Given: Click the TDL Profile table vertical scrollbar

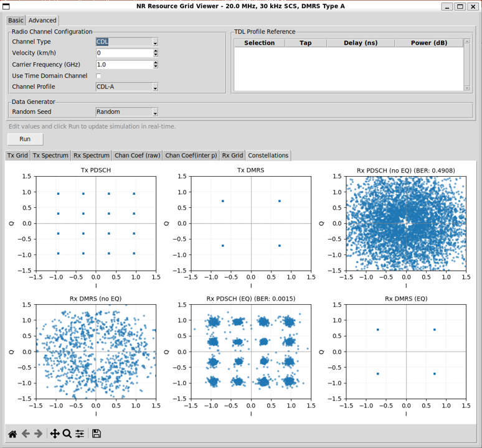Looking at the screenshot, I should (x=468, y=65).
